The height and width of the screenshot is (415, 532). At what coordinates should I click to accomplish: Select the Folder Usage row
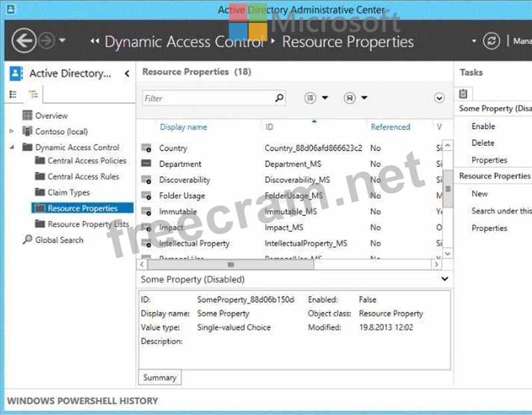291,196
